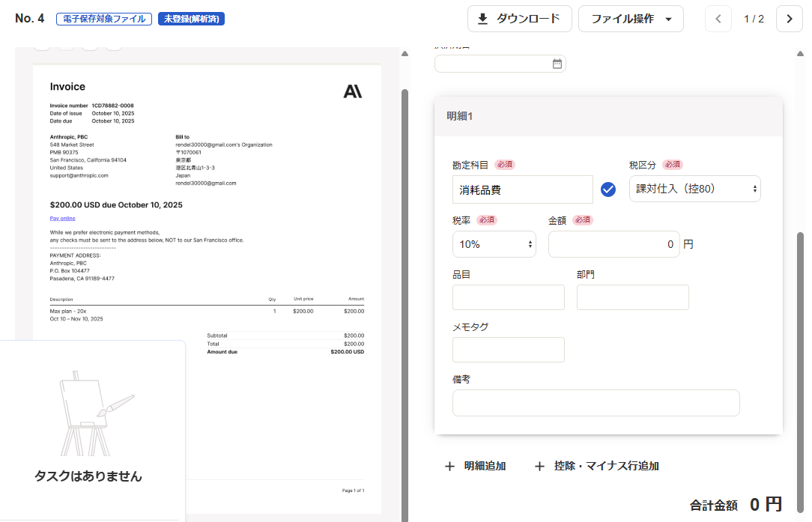Screen dimensions: 812x522
Task: Click the 合計金額 total label
Action: tap(714, 506)
